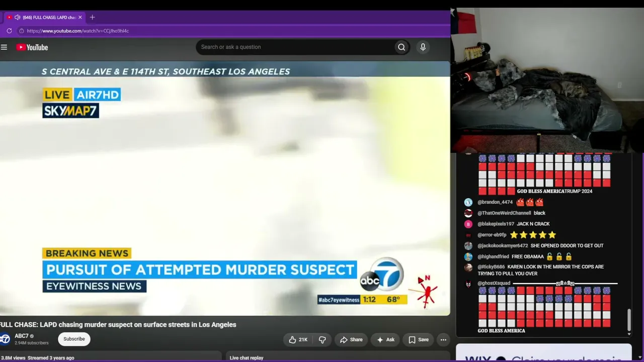Open a new browser tab
644x362 pixels.
pyautogui.click(x=92, y=17)
